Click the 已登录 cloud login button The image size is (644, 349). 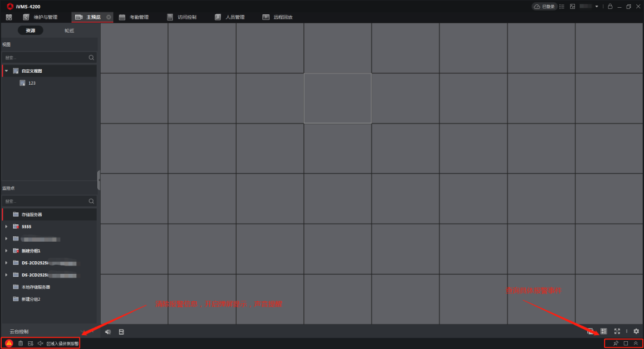pyautogui.click(x=544, y=7)
